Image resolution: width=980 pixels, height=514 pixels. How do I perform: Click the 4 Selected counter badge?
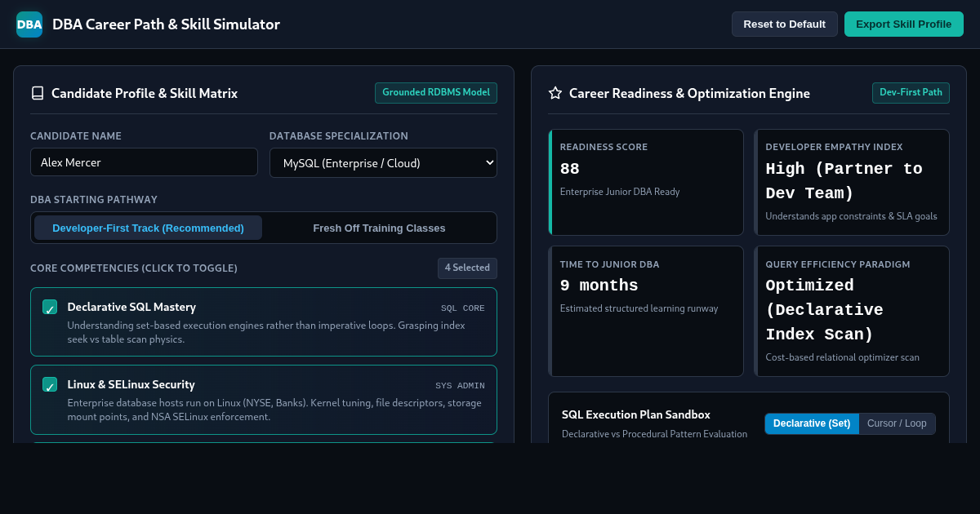[467, 268]
